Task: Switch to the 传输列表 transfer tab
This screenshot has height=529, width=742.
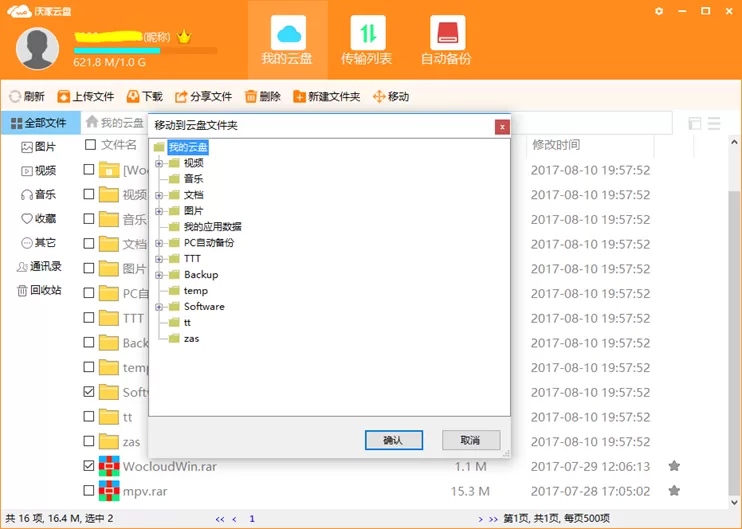Action: click(367, 40)
